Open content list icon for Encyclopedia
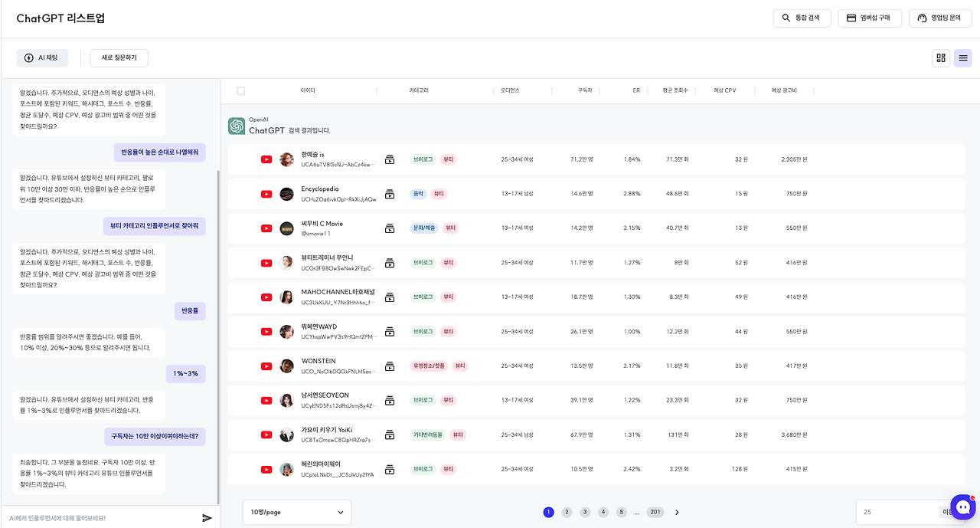 (390, 194)
